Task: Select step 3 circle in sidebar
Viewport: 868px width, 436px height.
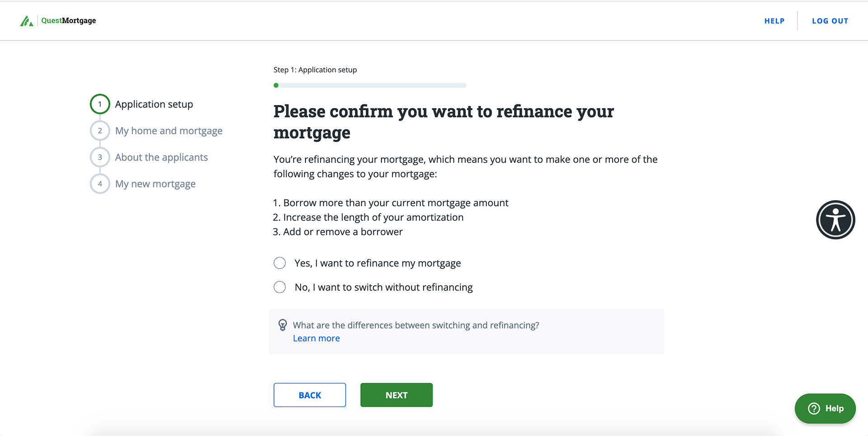Action: click(x=100, y=157)
